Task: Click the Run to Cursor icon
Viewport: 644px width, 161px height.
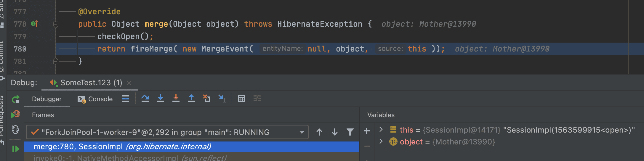Action: point(222,99)
